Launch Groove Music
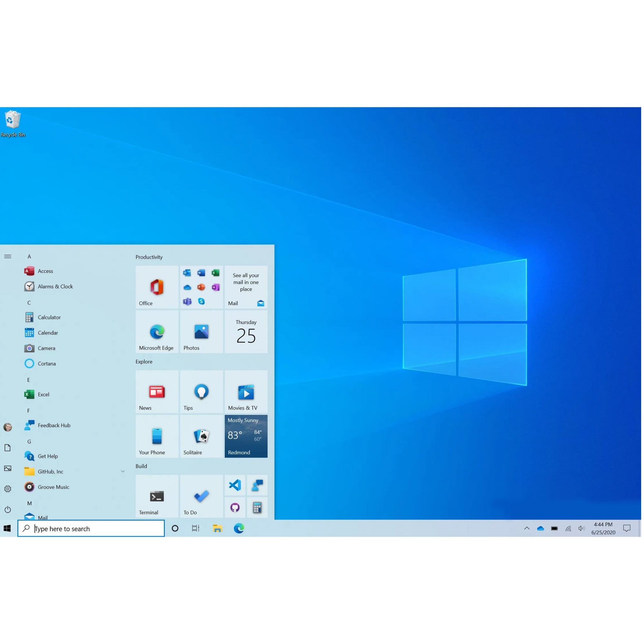This screenshot has width=644, height=644. pos(75,487)
